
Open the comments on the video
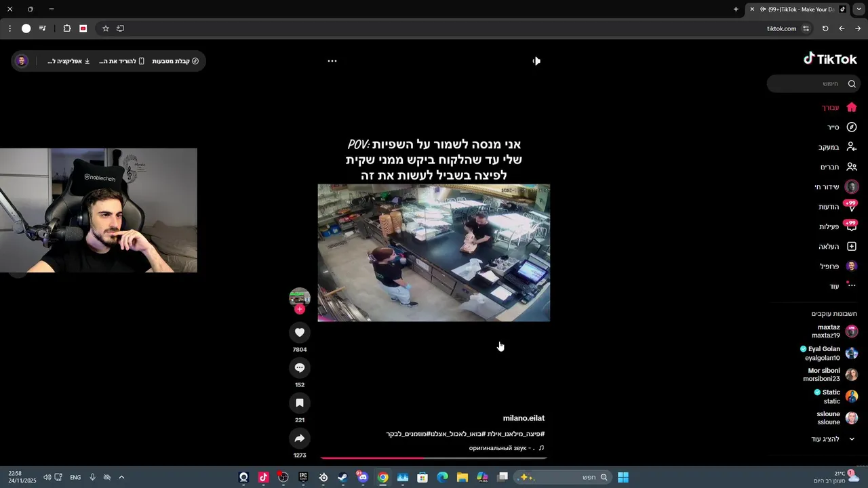pos(300,367)
